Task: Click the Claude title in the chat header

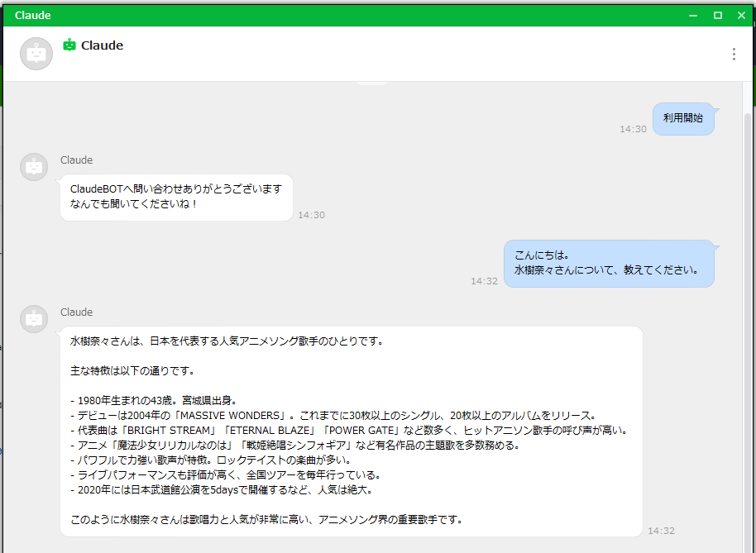Action: coord(103,45)
